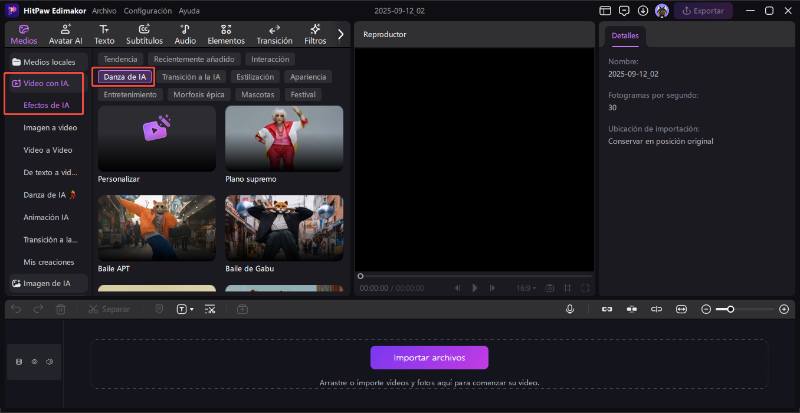
Task: Open the Avatar AI panel
Action: (65, 35)
